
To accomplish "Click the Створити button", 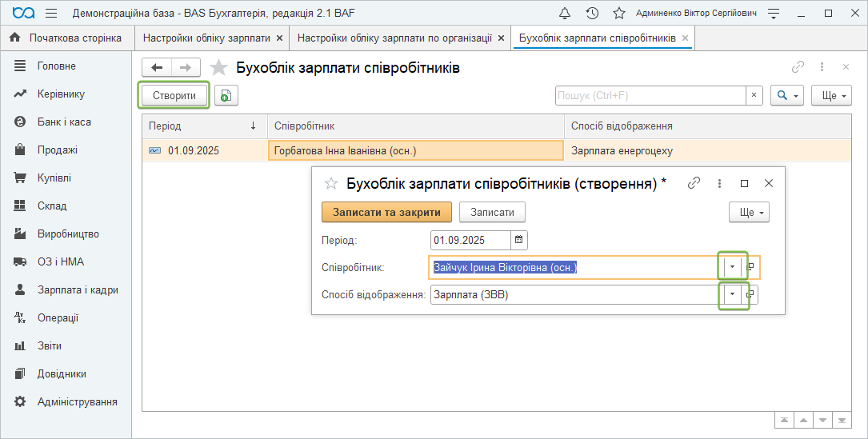I will tap(174, 96).
